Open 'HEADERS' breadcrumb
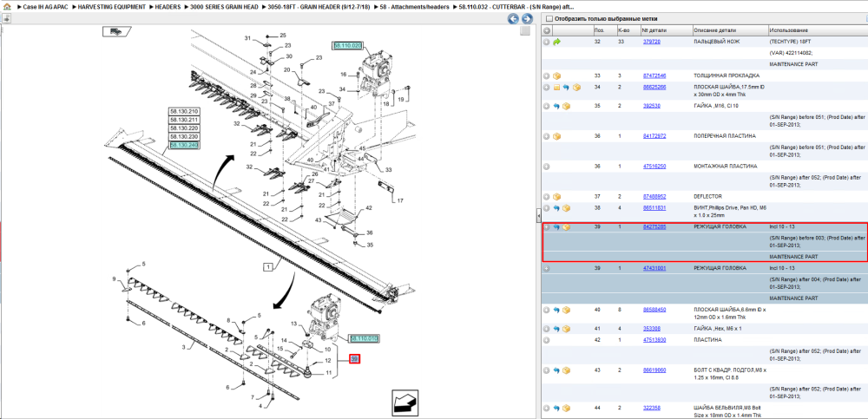This screenshot has width=868, height=419. click(168, 8)
